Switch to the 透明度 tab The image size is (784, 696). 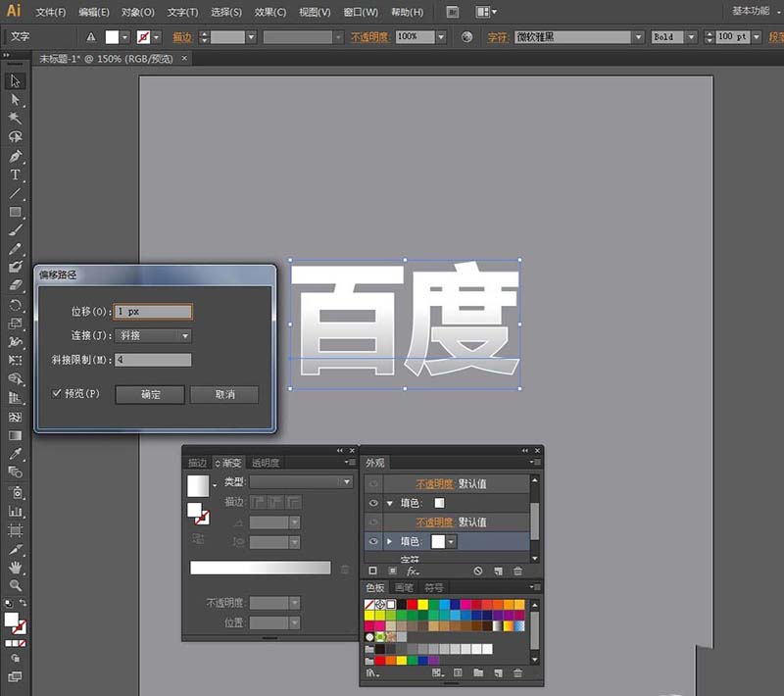tap(266, 463)
